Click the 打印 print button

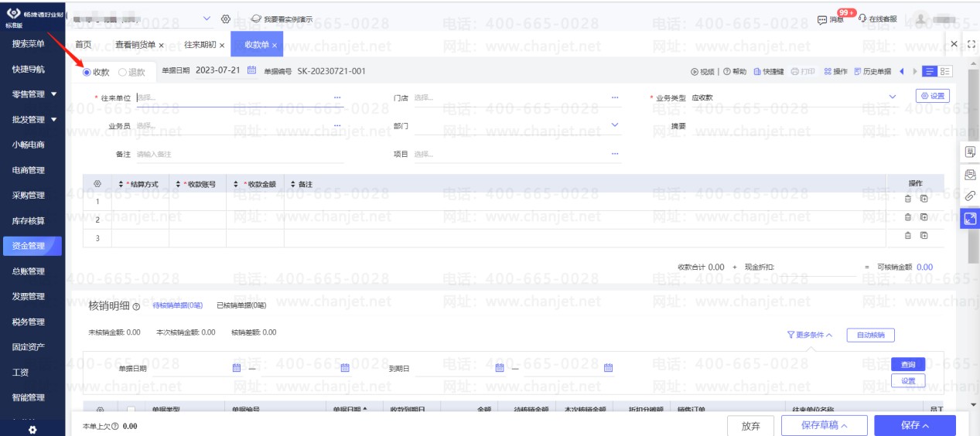[803, 72]
